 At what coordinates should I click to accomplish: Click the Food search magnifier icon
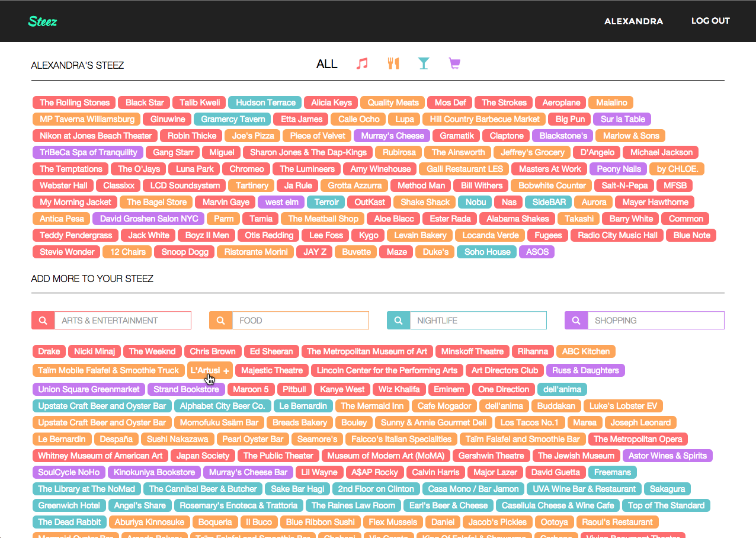point(220,321)
